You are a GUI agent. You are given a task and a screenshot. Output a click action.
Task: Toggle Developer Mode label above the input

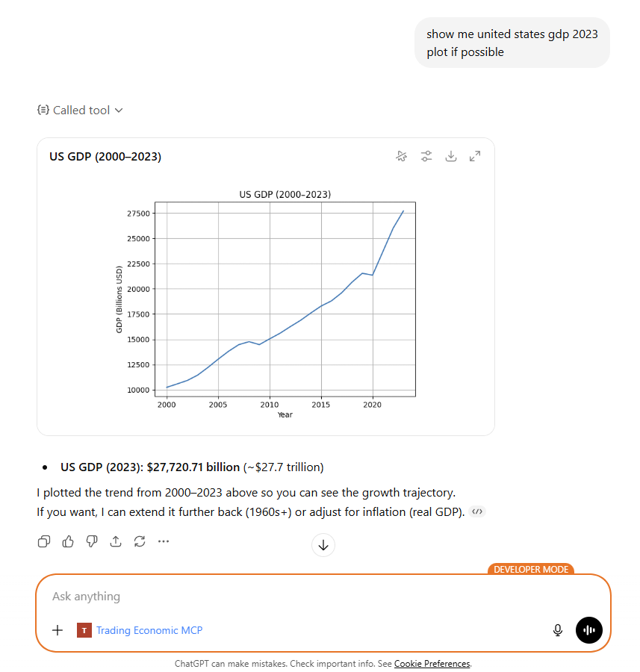pyautogui.click(x=530, y=569)
